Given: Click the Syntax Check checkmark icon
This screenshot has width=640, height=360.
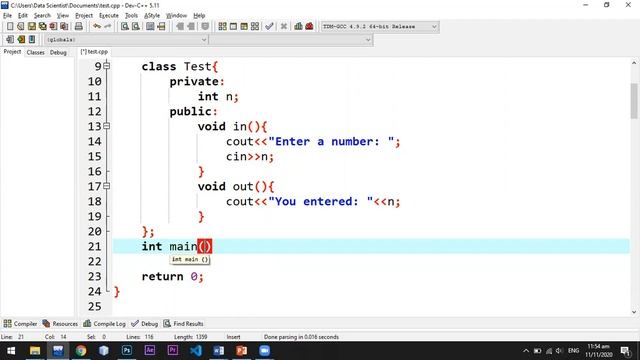Looking at the screenshot, I should coord(269,27).
